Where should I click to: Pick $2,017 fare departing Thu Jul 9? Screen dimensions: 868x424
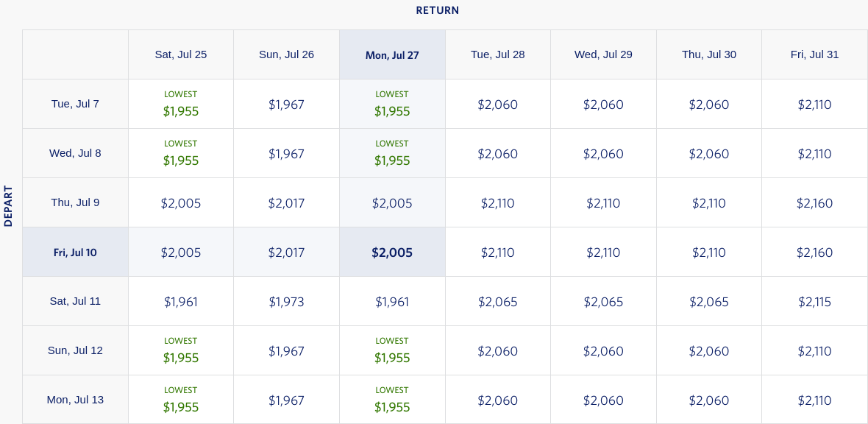click(286, 203)
